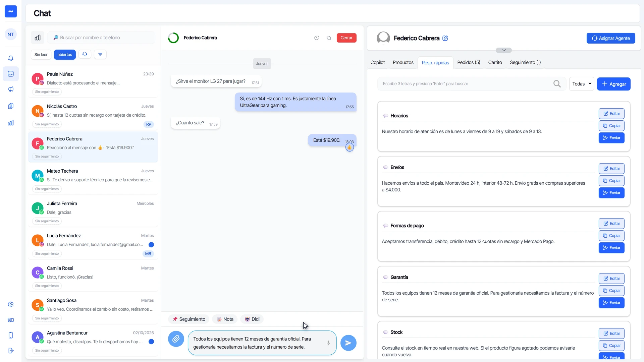This screenshot has height=362, width=644.
Task: Send the message with the paper plane button
Action: [348, 343]
